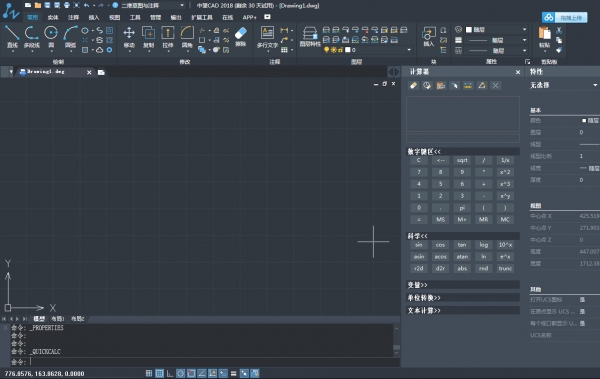
Task: Toggle grid display in status bar
Action: 160,373
